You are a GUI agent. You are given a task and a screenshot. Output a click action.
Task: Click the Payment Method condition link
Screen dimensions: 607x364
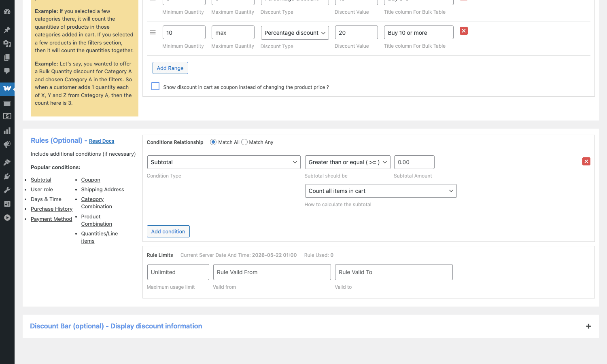tap(51, 219)
